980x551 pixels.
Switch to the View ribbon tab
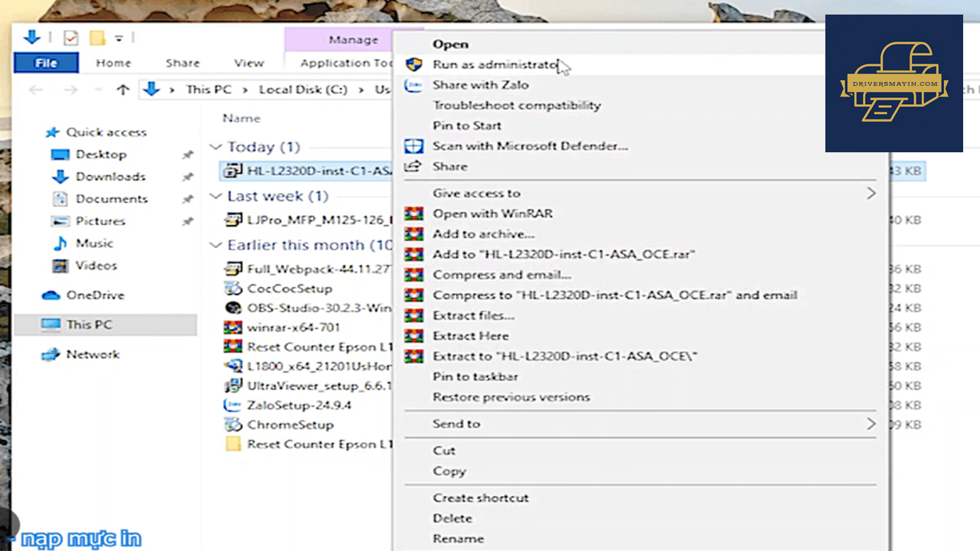click(249, 63)
